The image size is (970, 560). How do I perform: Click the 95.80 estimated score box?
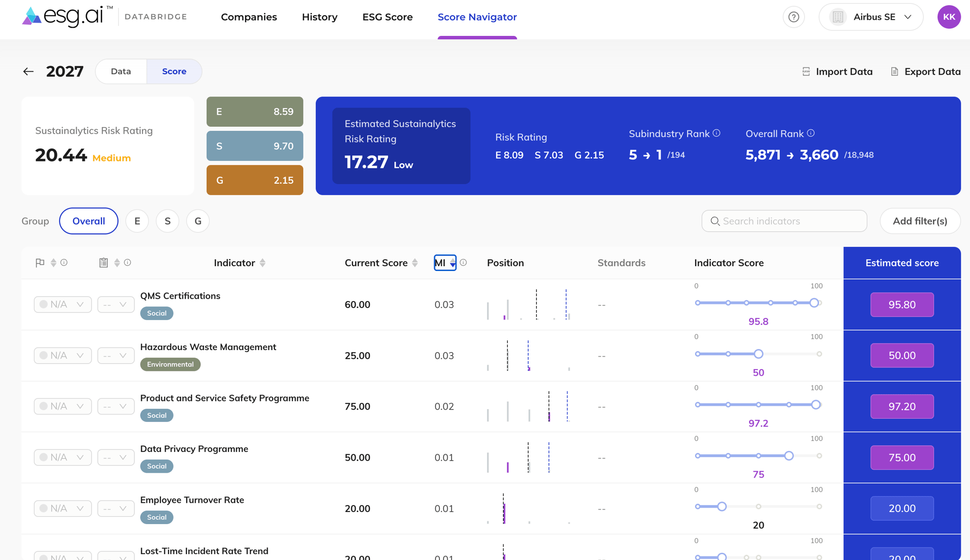[x=902, y=304]
